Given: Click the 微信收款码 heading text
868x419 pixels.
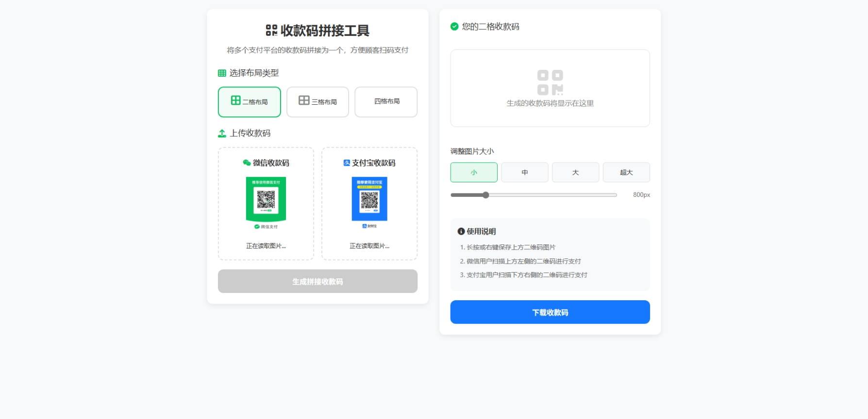Looking at the screenshot, I should coord(271,163).
